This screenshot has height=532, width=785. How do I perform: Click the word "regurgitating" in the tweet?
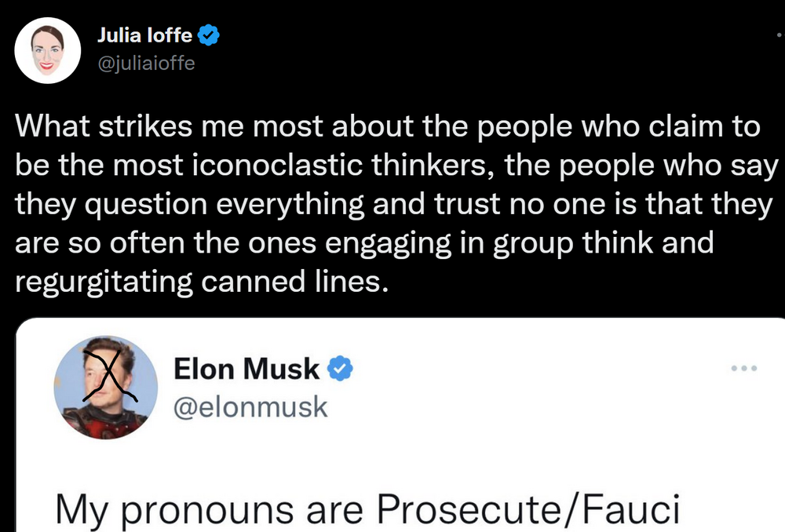104,280
